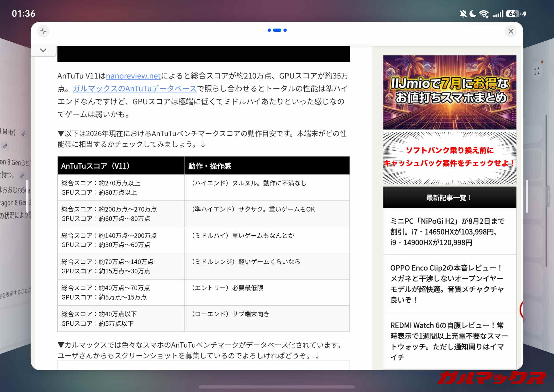Viewport: 554px width, 392px height.
Task: Tap the three-dot window handle at top
Action: 277,30
